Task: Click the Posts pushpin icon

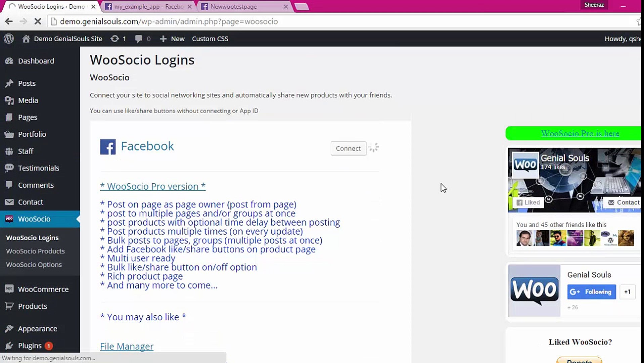Action: tap(8, 83)
